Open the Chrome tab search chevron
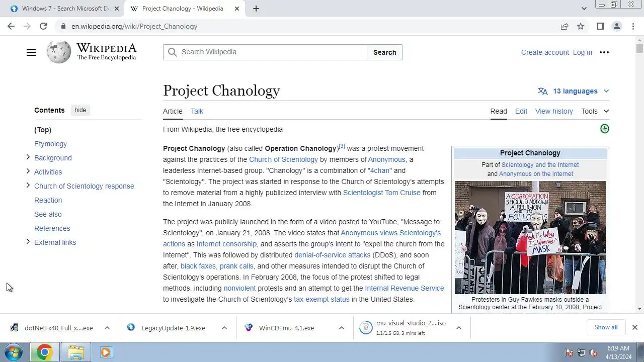 [x=584, y=9]
